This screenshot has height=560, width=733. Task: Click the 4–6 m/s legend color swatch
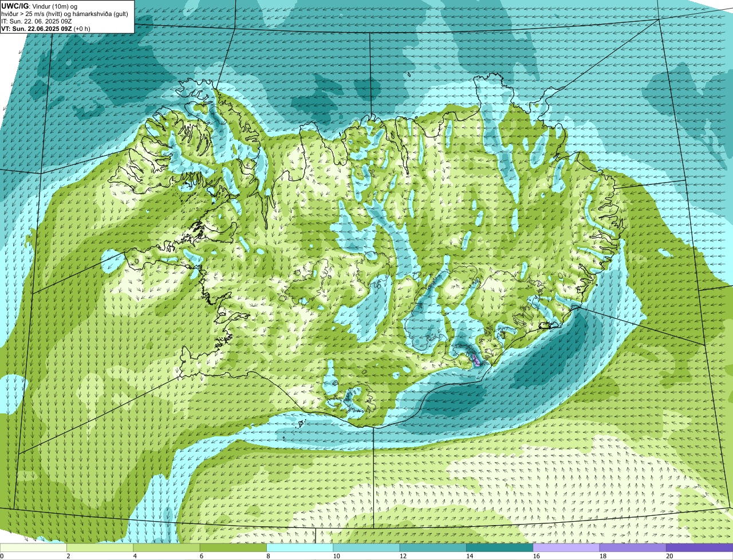pyautogui.click(x=167, y=547)
